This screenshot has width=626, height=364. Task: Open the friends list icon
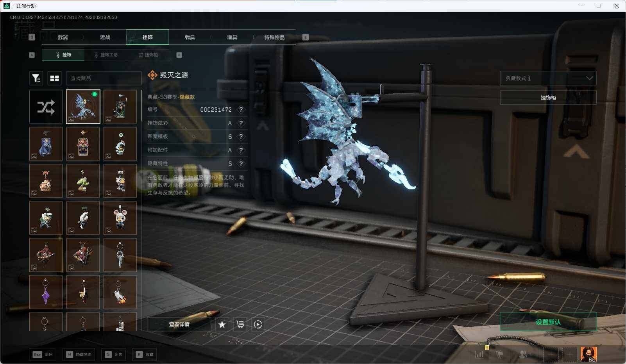pos(525,354)
